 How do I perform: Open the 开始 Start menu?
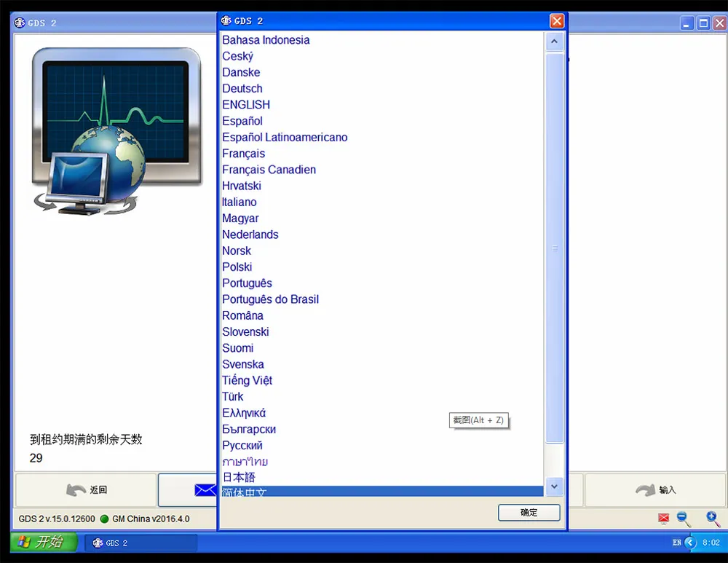[x=40, y=543]
